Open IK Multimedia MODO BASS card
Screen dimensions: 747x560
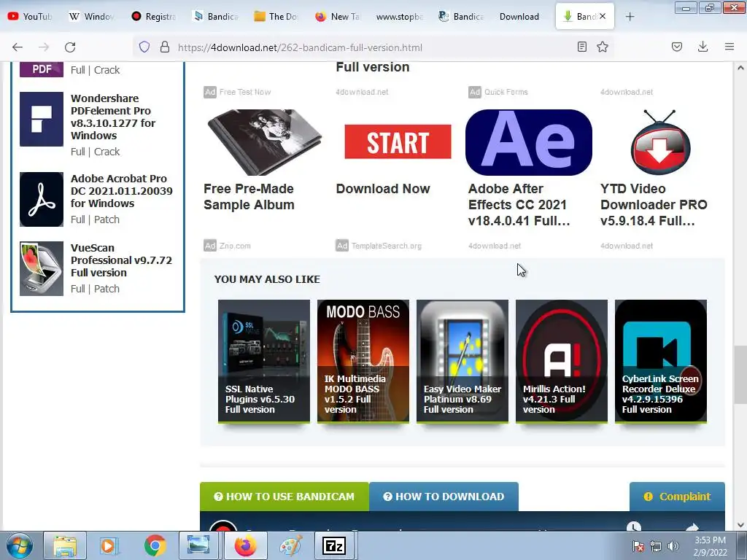tap(363, 361)
